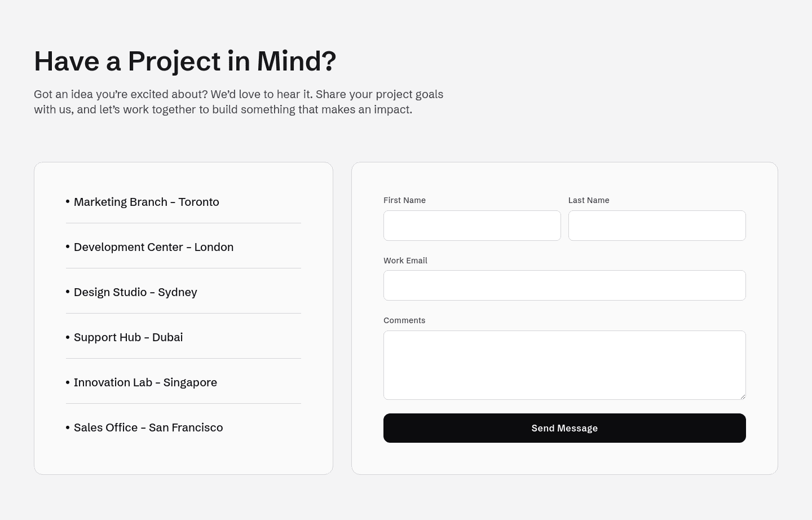Focus the First Name input field
812x520 pixels.
[472, 226]
